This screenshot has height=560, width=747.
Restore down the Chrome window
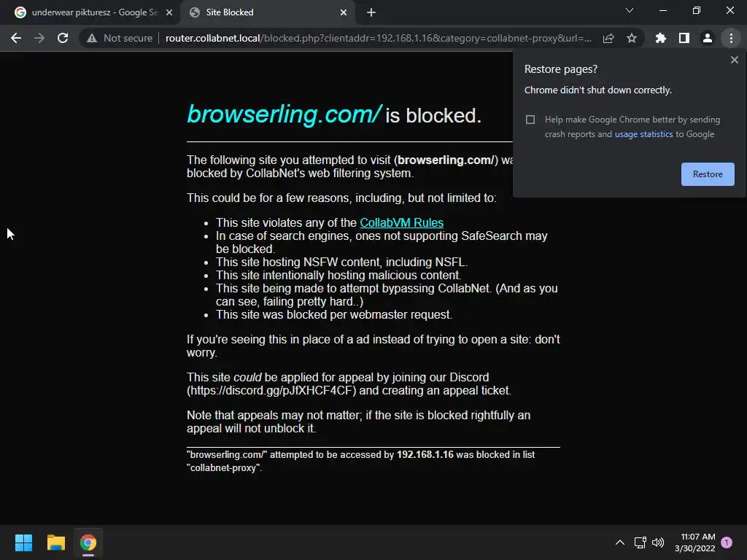[697, 10]
